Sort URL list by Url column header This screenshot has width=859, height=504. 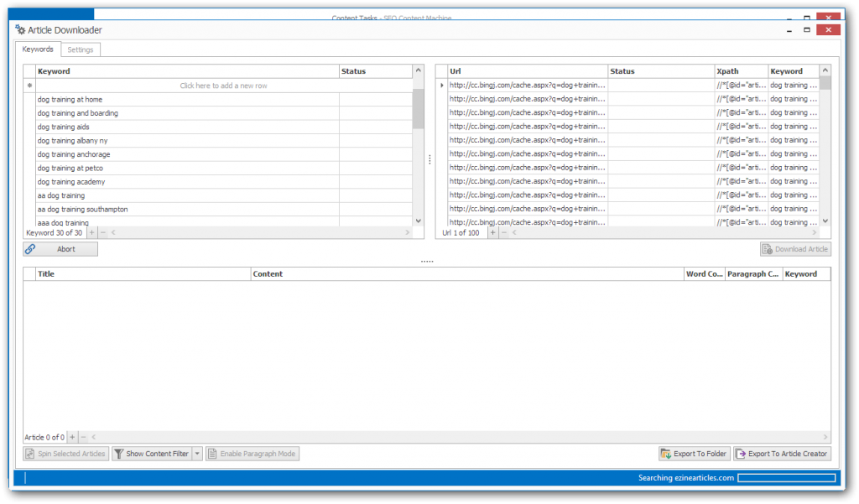[528, 71]
